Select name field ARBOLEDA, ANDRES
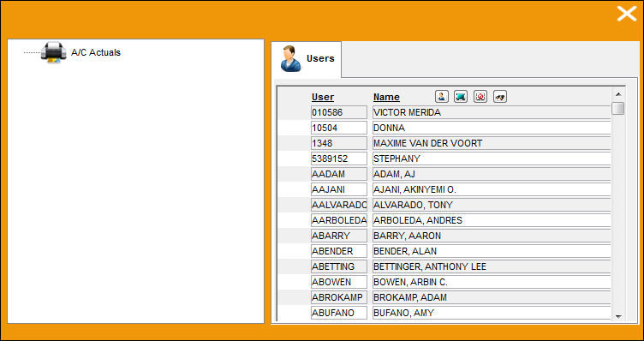This screenshot has height=341, width=644. [x=492, y=220]
